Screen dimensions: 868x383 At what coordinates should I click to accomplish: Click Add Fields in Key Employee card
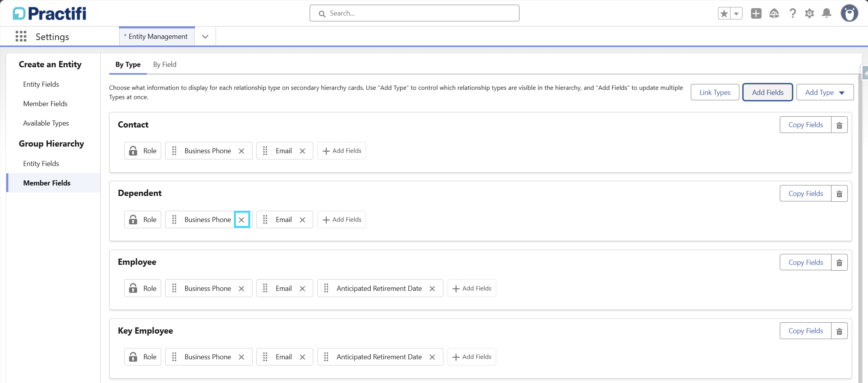click(472, 357)
